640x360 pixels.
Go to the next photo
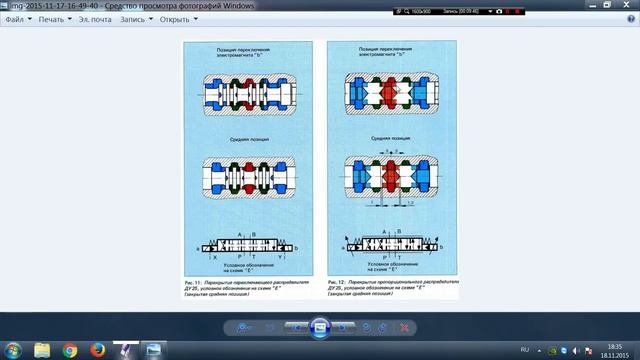[343, 327]
